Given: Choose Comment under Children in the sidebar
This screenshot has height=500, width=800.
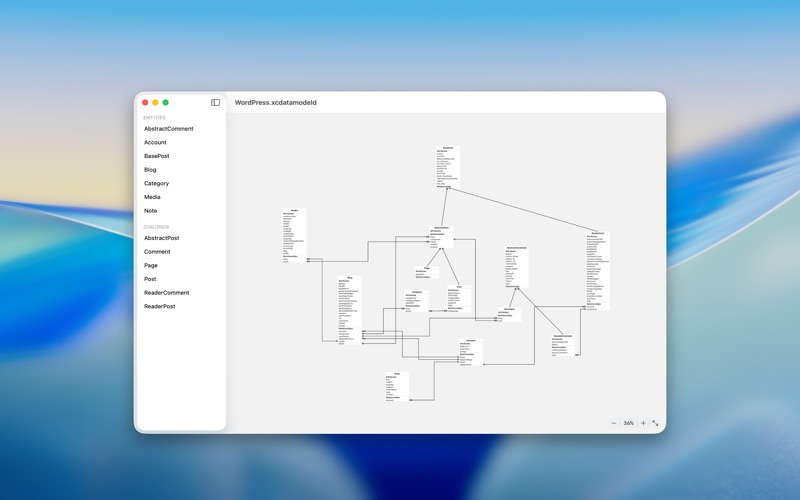Looking at the screenshot, I should click(x=157, y=252).
